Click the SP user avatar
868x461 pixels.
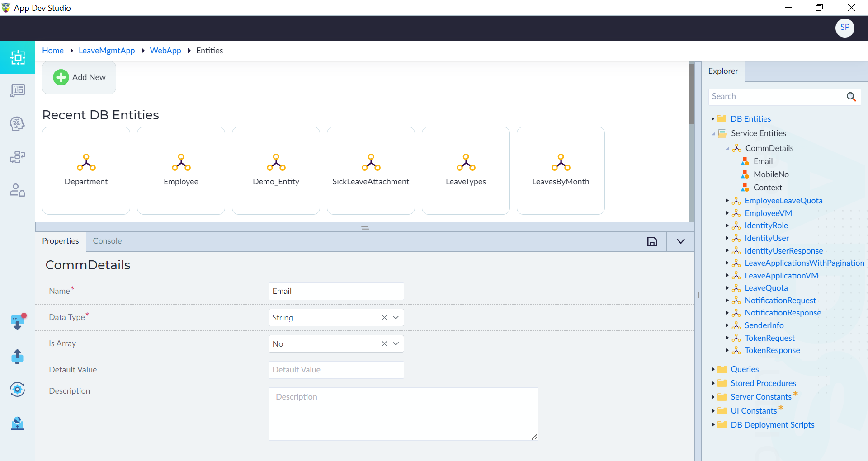click(x=844, y=28)
